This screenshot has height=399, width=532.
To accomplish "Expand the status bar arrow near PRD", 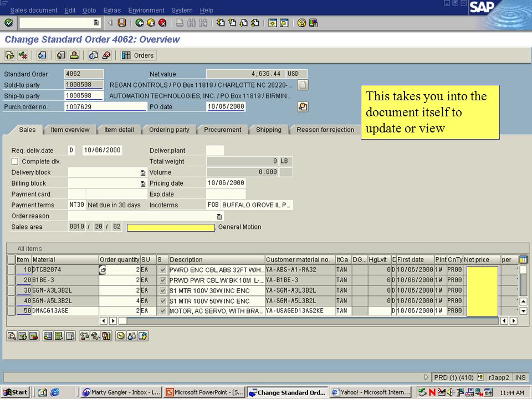I will click(x=427, y=377).
